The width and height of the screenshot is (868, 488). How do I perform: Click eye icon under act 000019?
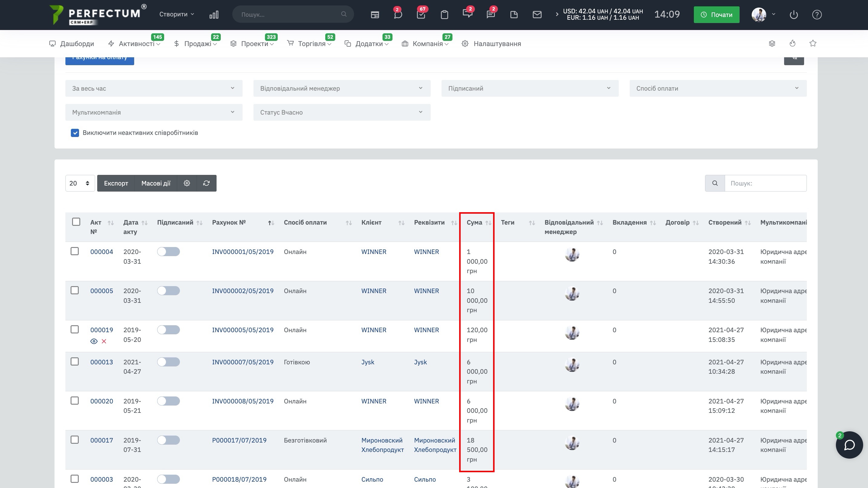coord(94,341)
